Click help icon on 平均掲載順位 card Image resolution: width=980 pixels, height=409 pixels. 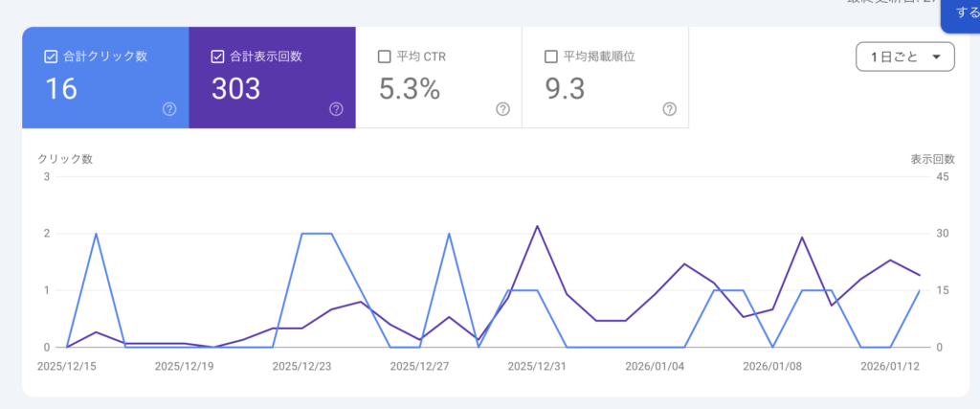point(669,109)
